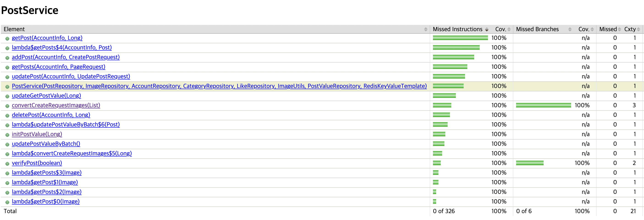This screenshot has width=644, height=220.
Task: Open lambda$getPost$1(Image) link
Action: [x=45, y=182]
